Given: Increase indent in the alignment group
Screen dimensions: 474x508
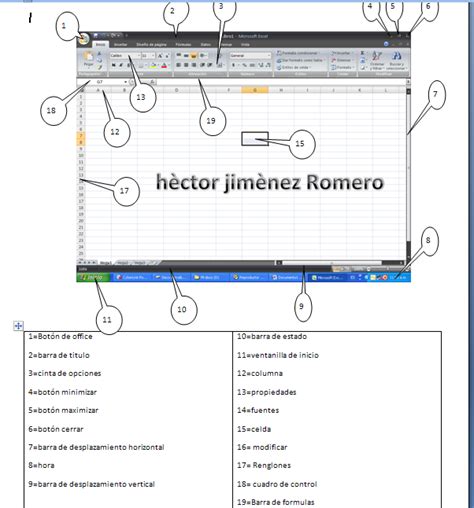Looking at the screenshot, I should (x=210, y=65).
